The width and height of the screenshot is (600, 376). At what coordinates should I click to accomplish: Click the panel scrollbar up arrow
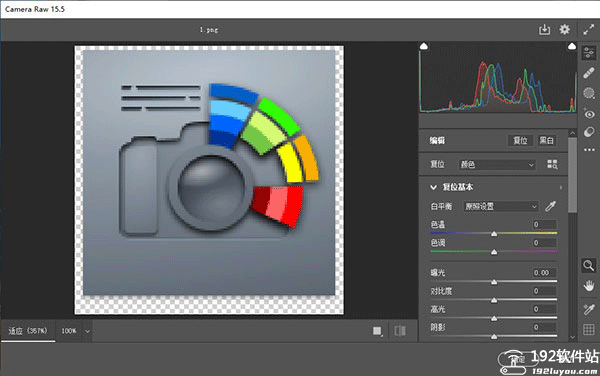[572, 133]
